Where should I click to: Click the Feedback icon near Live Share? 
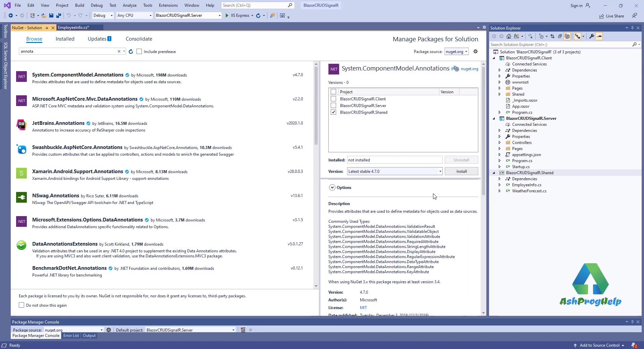click(x=634, y=16)
